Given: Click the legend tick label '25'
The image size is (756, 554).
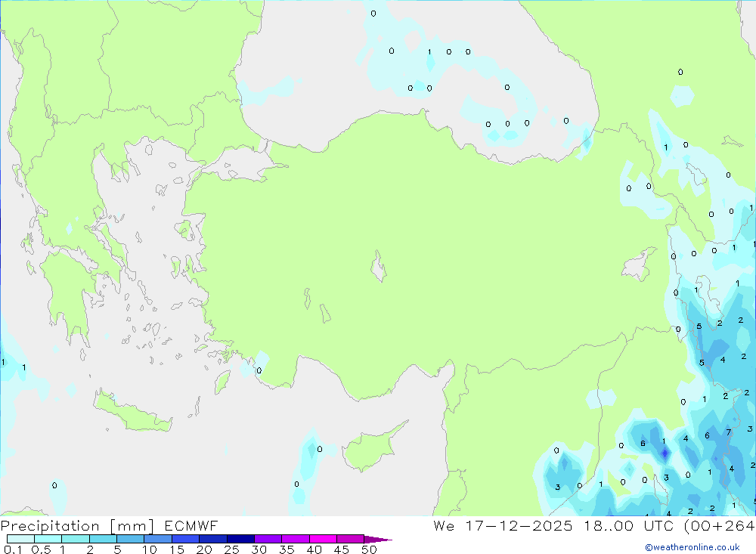Looking at the screenshot, I should coord(232,549).
